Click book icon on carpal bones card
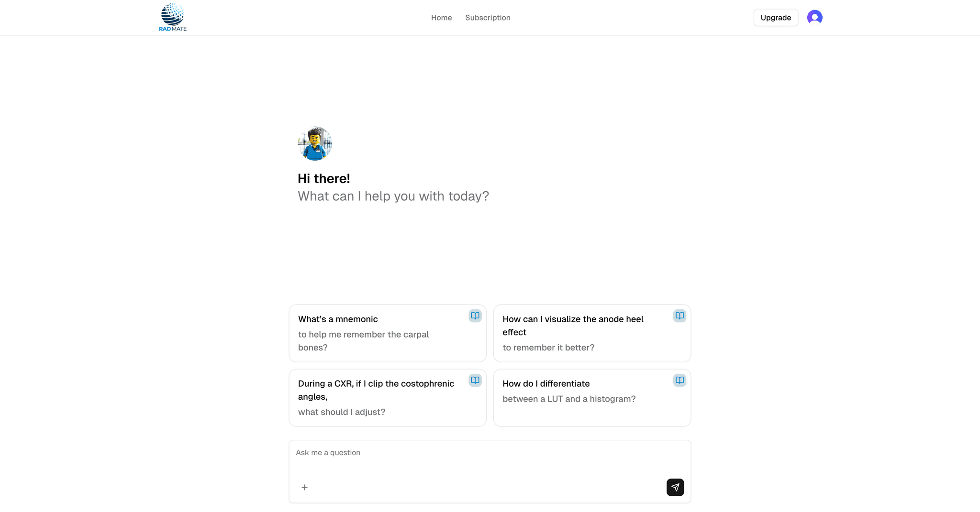The width and height of the screenshot is (980, 512). (x=475, y=316)
